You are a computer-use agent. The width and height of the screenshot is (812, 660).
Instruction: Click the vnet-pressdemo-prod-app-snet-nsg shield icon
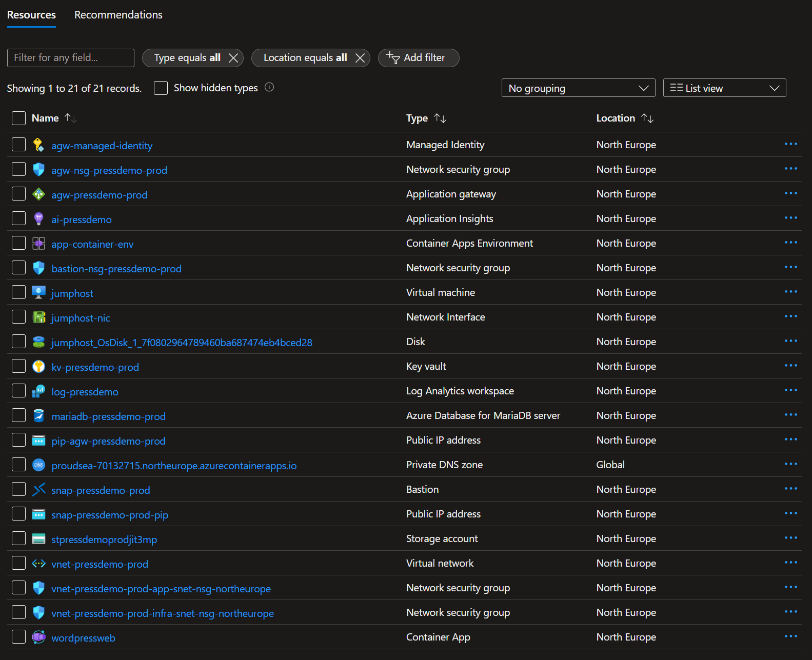(38, 588)
